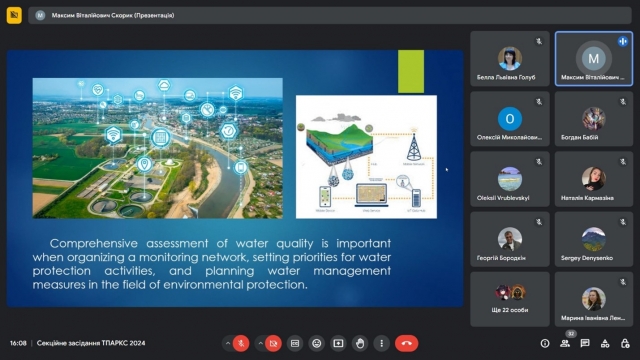Select Oleksii Vrublevskyi participant tile
640x360 pixels.
(x=510, y=179)
